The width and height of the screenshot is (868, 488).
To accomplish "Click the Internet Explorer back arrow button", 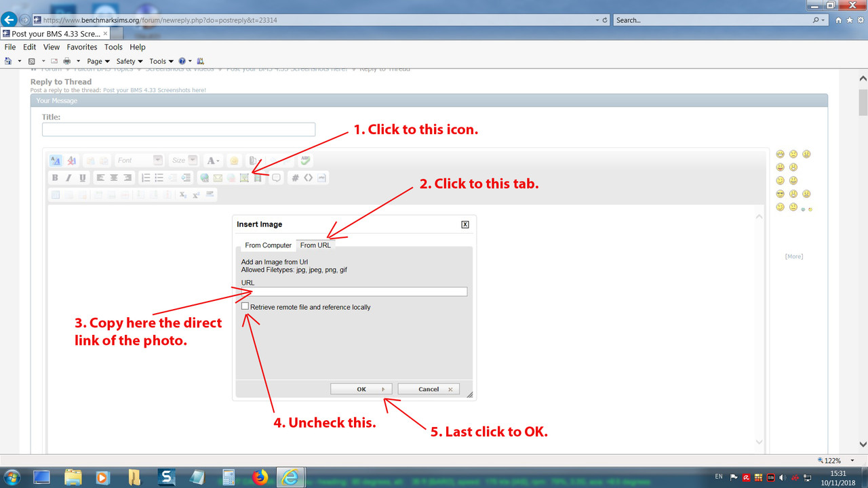I will [x=10, y=20].
